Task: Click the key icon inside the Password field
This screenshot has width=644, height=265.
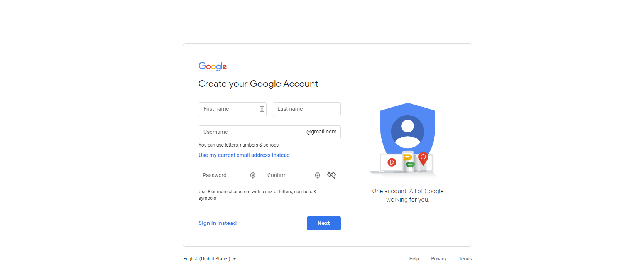Action: click(x=253, y=176)
